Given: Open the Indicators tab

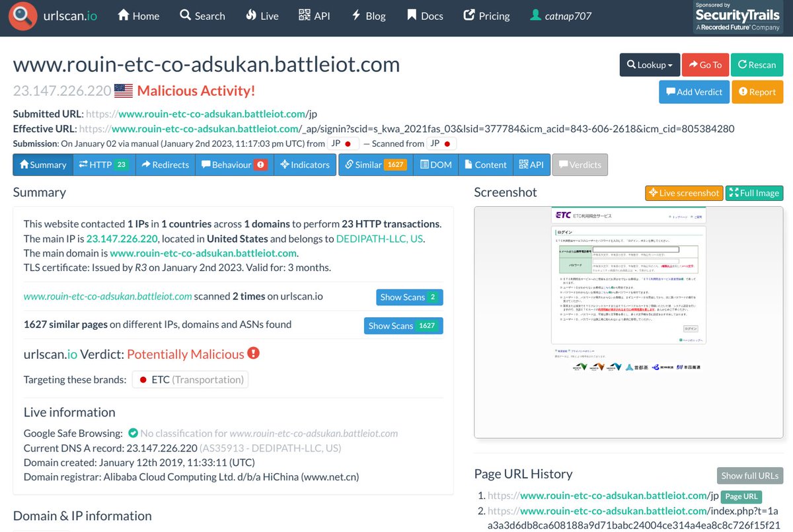Looking at the screenshot, I should (x=305, y=165).
